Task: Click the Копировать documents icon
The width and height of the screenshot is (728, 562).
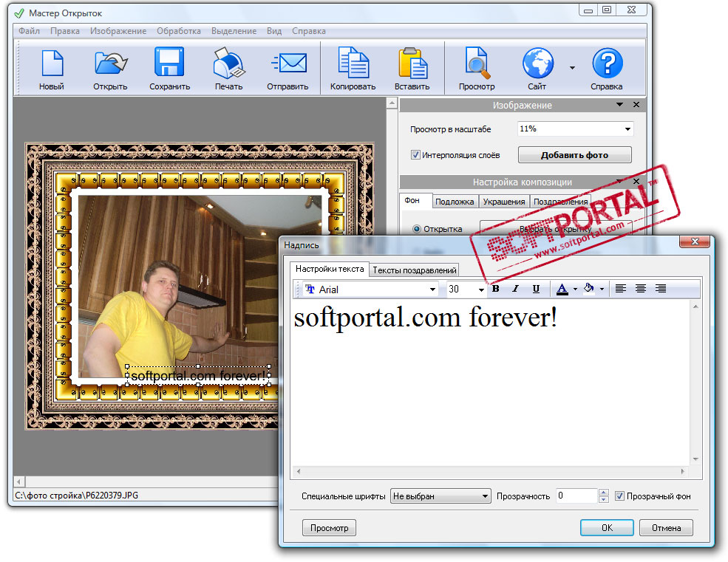Action: [353, 62]
